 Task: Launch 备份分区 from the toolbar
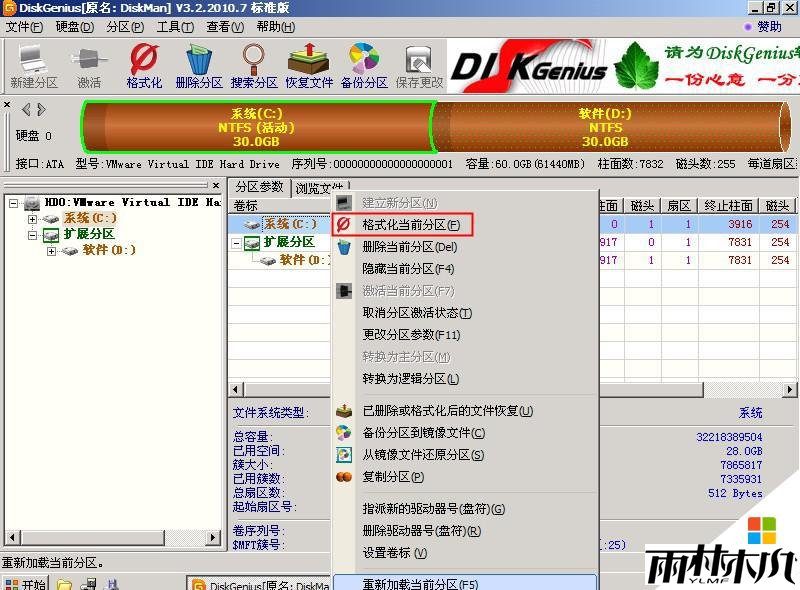pos(364,66)
